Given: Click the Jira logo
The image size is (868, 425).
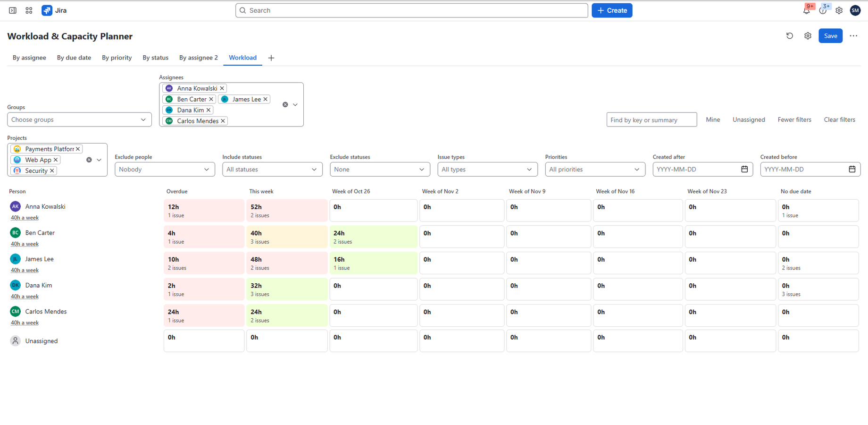Looking at the screenshot, I should coord(54,10).
